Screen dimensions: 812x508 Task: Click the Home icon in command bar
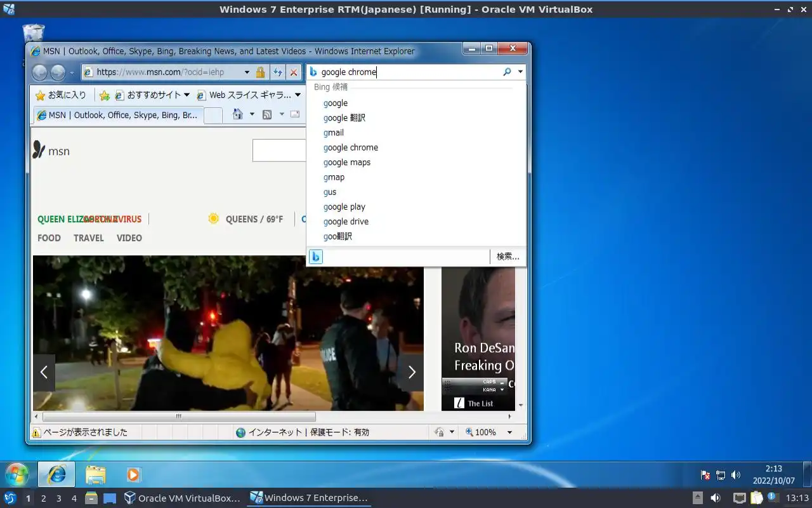click(x=238, y=114)
